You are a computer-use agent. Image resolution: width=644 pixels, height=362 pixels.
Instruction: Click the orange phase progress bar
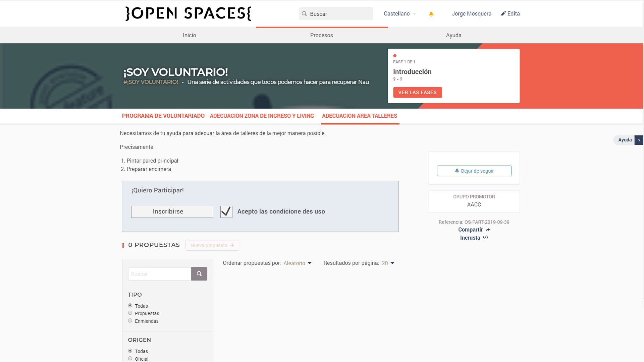(x=321, y=26)
